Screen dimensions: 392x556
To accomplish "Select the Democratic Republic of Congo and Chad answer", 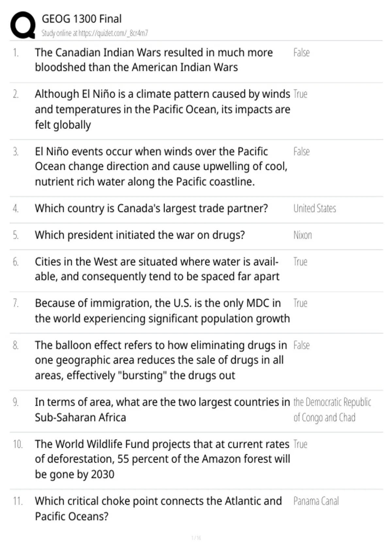I will click(x=332, y=410).
